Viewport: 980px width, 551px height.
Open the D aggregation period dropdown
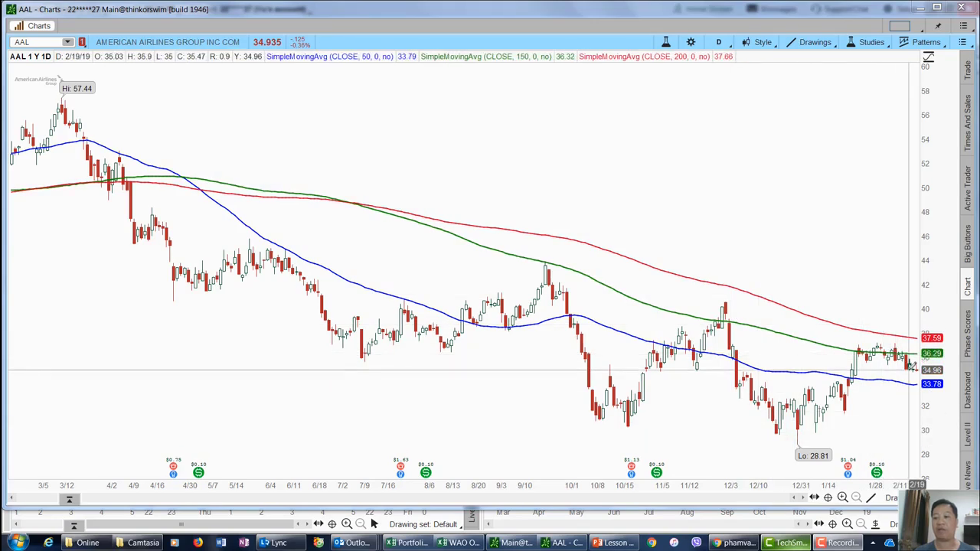click(x=718, y=42)
